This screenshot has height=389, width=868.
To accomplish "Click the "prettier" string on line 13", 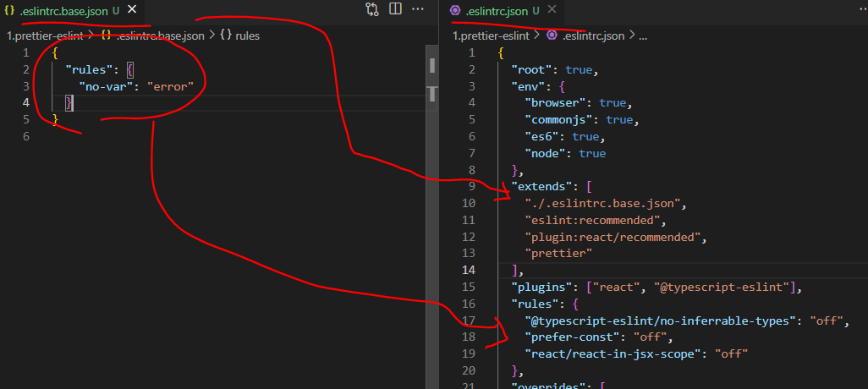I will click(558, 253).
